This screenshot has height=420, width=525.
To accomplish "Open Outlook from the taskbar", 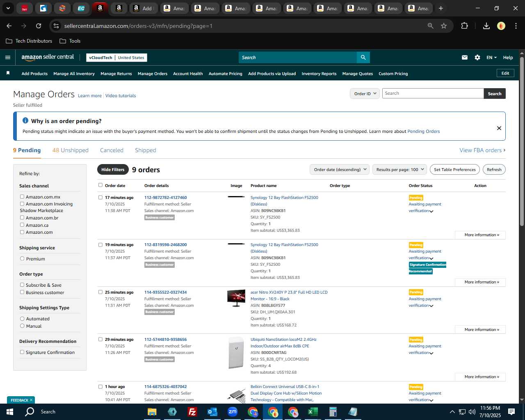I will pyautogui.click(x=212, y=412).
